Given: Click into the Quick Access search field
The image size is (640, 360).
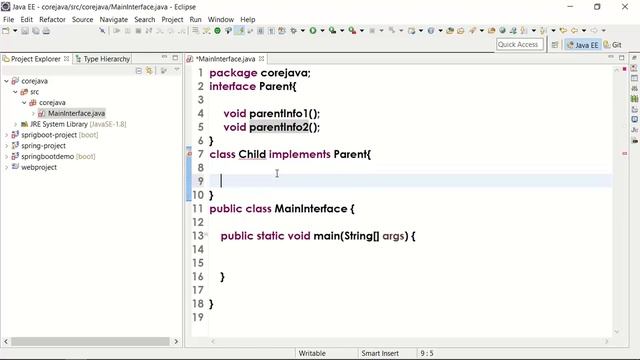Looking at the screenshot, I should click(520, 44).
